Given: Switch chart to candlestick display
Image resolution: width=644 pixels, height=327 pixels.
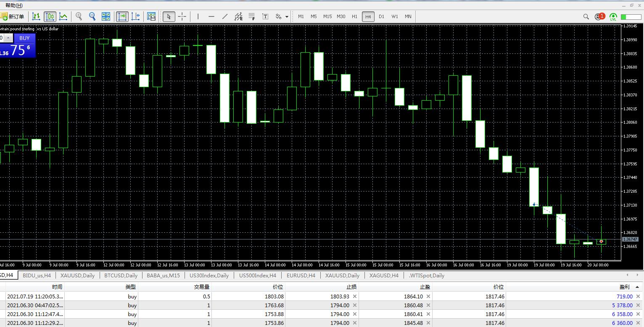Looking at the screenshot, I should pyautogui.click(x=50, y=16).
